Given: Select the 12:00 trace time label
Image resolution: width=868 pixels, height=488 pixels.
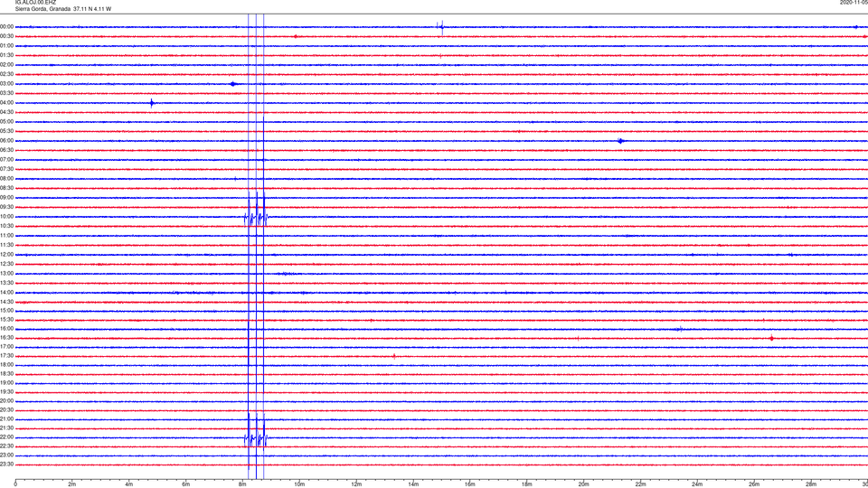Looking at the screenshot, I should pos(6,255).
